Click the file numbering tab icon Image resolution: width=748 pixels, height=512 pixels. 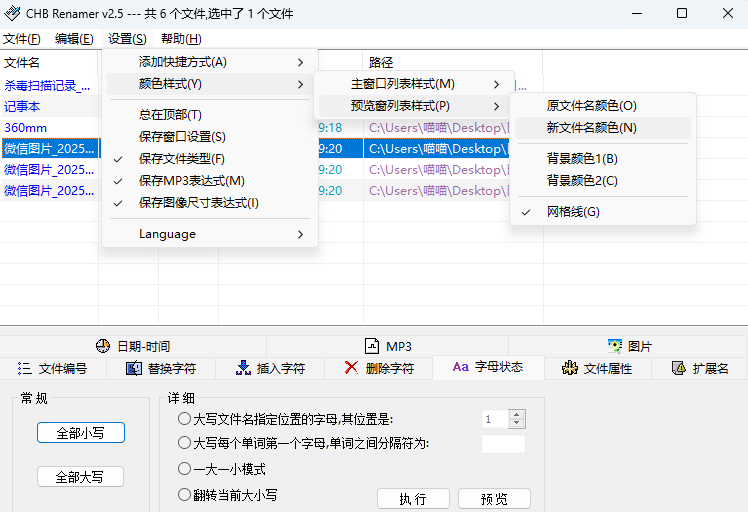25,368
